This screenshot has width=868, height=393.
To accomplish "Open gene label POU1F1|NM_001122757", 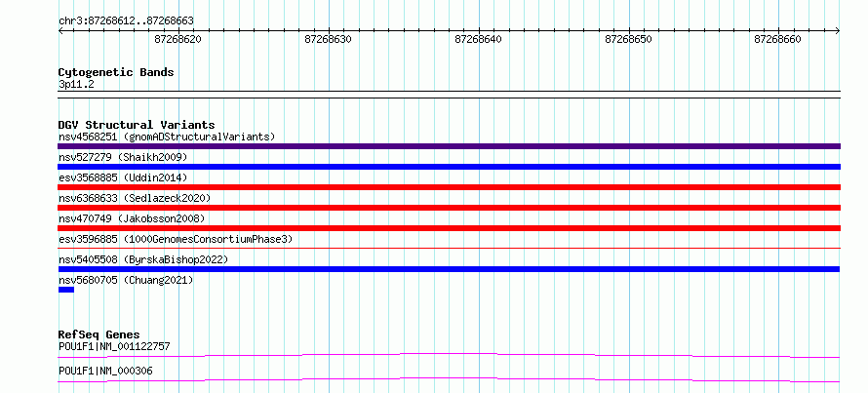I will click(x=114, y=346).
